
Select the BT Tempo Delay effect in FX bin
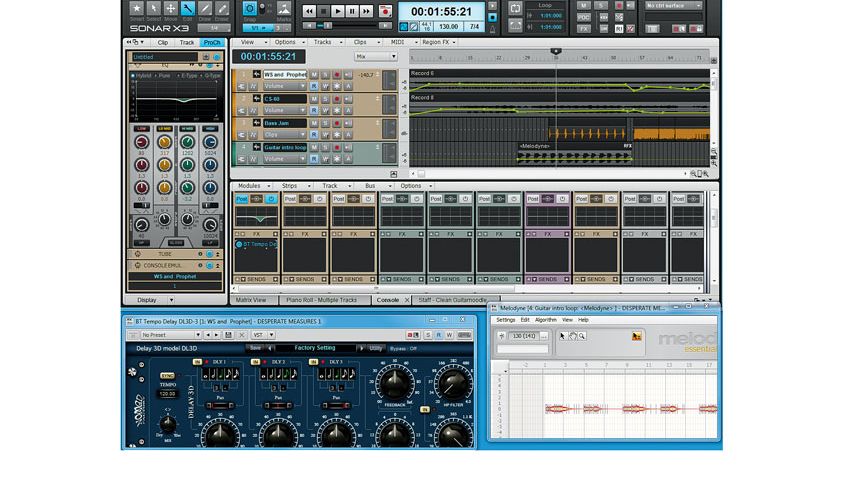[x=256, y=244]
